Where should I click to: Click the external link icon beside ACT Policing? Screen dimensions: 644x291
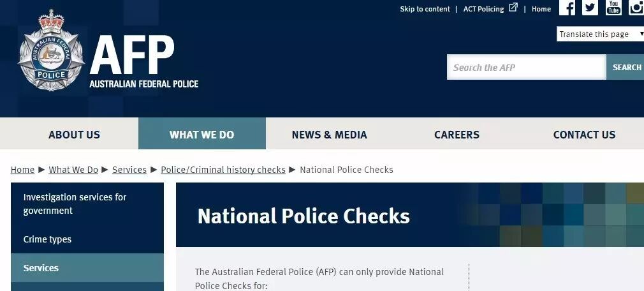513,8
